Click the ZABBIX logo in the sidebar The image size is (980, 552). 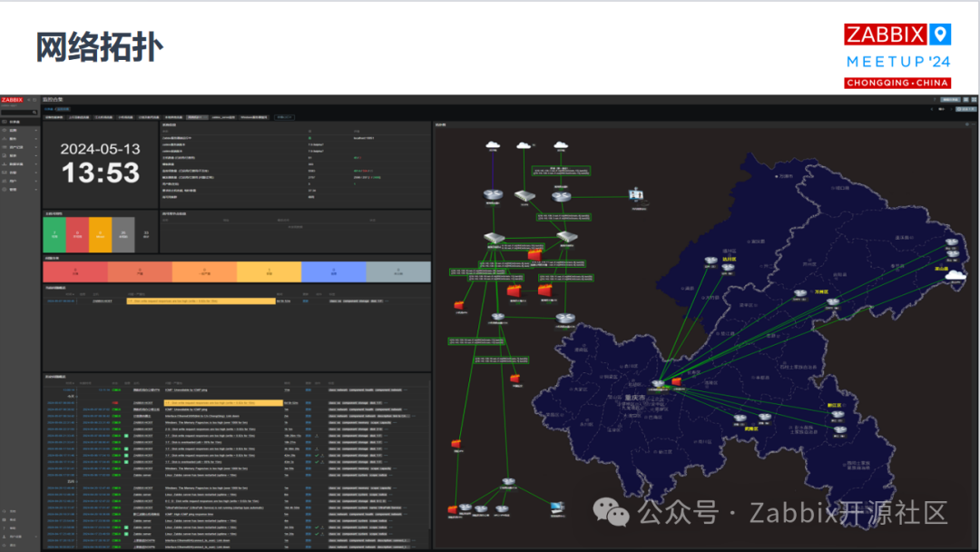pos(12,100)
